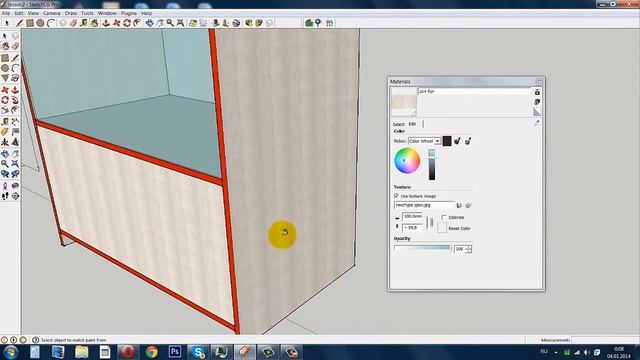The height and width of the screenshot is (360, 640).
Task: Select the Rectangle tool in top toolbar
Action: tap(30, 23)
